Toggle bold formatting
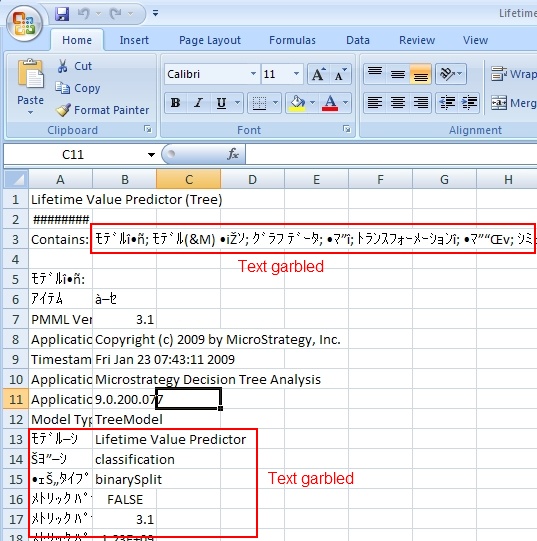Image resolution: width=537 pixels, height=541 pixels. 175,102
